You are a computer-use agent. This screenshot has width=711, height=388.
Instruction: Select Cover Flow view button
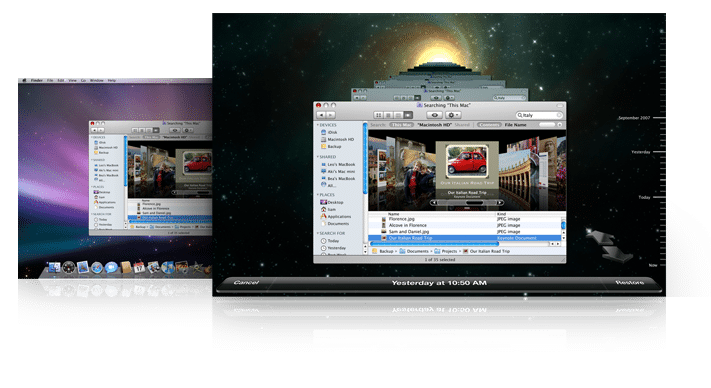click(408, 115)
